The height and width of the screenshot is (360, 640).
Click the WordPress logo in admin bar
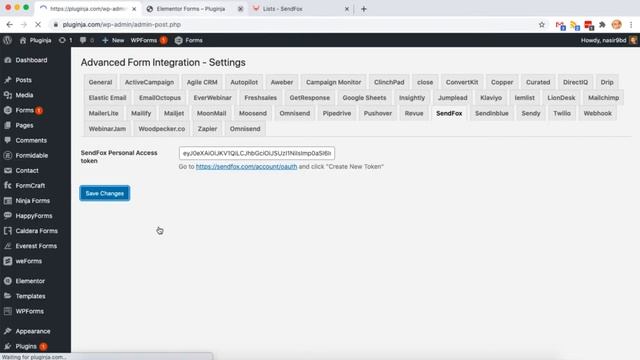[x=7, y=40]
